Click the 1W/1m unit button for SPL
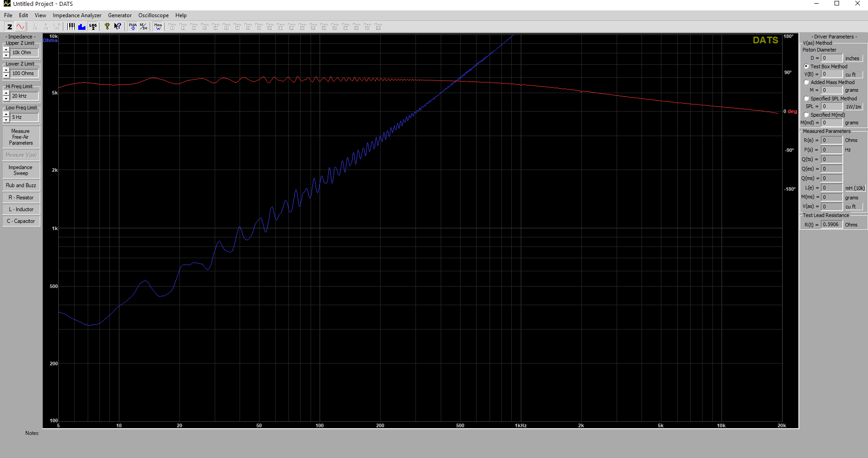Viewport: 868px width, 458px height. click(x=854, y=107)
